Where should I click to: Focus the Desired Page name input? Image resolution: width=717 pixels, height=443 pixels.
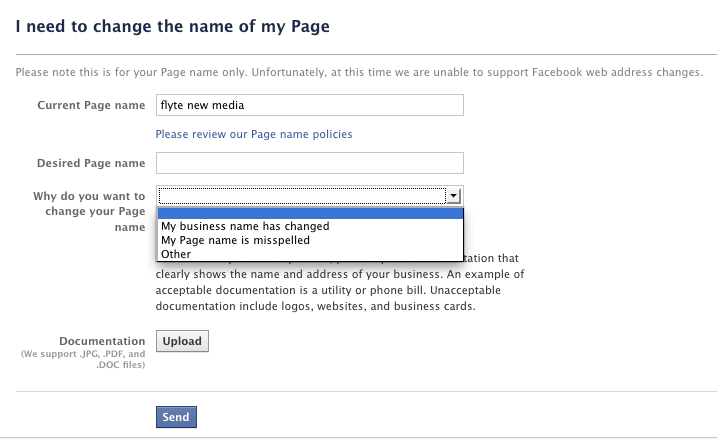click(310, 163)
